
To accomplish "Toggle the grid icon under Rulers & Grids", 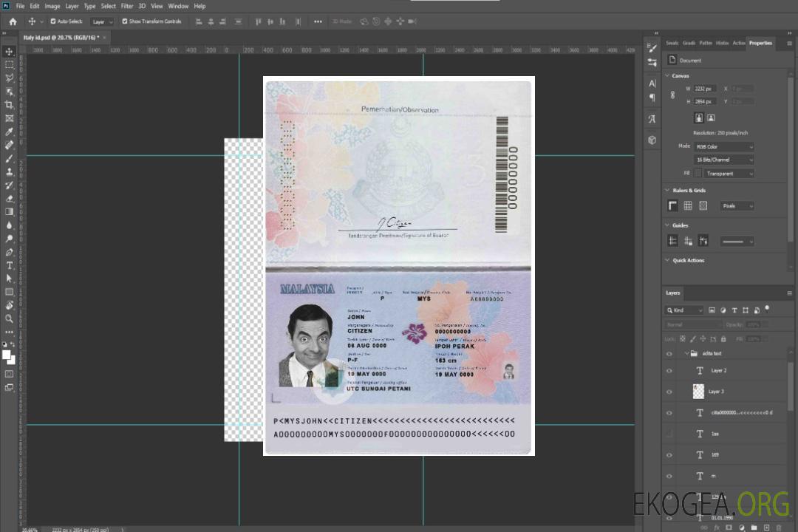I will (688, 205).
